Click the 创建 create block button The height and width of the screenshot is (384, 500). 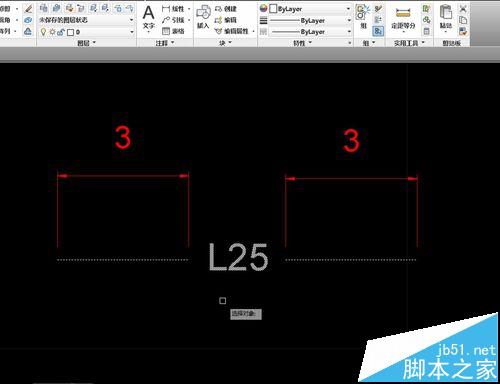(x=226, y=9)
